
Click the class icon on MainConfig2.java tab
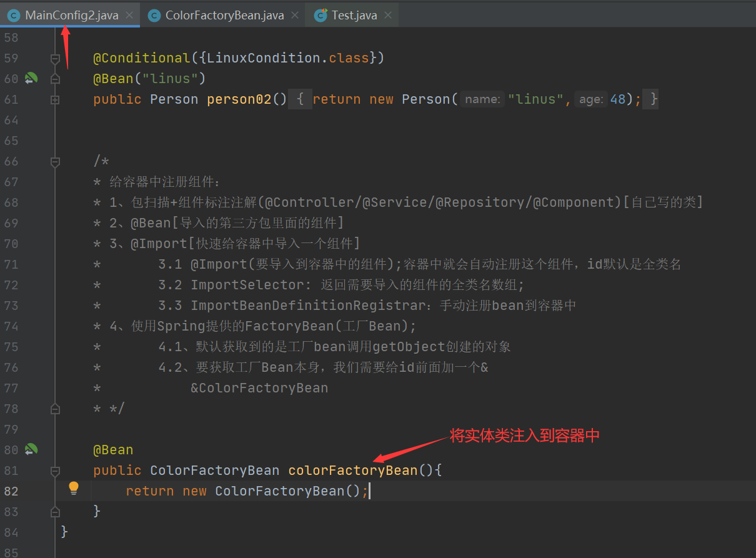pos(13,16)
